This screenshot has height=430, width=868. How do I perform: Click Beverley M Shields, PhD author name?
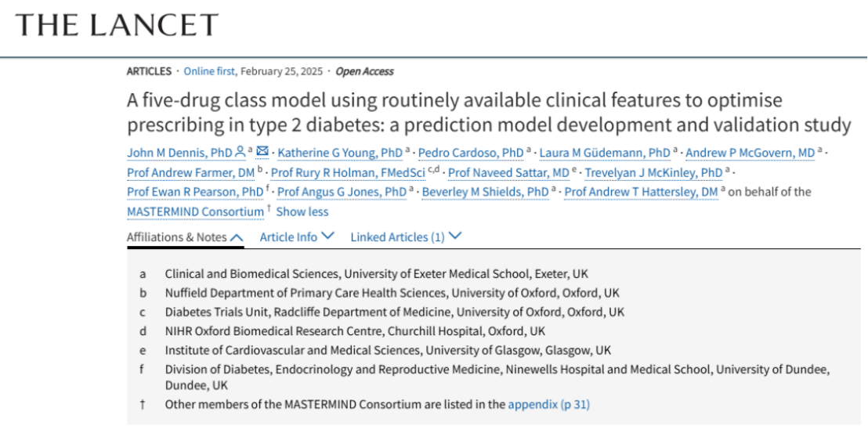click(486, 192)
